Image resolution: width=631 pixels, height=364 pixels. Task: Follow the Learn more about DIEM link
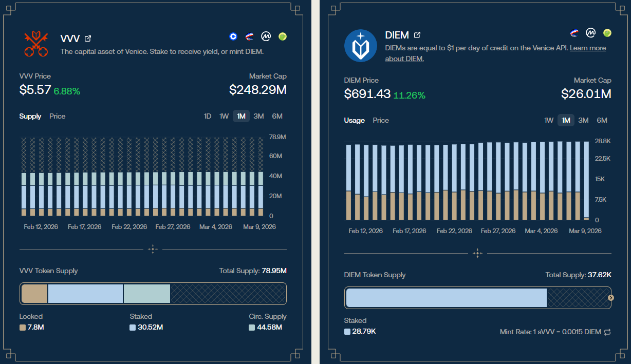point(587,48)
